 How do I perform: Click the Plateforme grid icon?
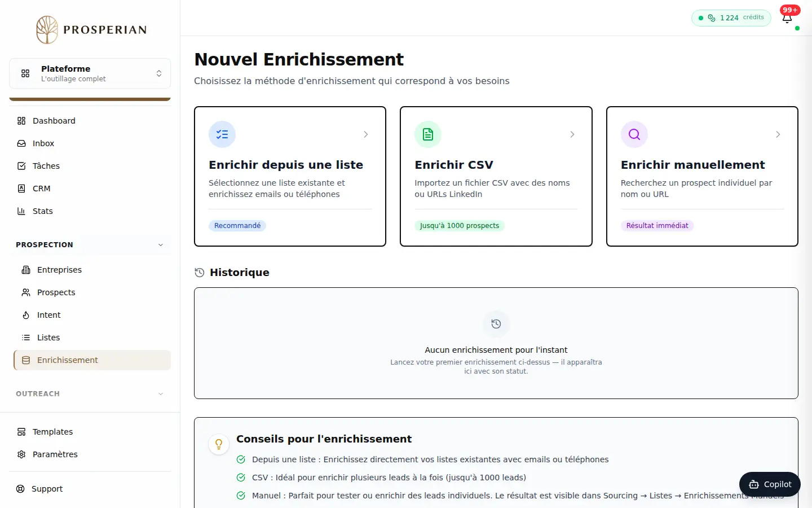(x=25, y=73)
